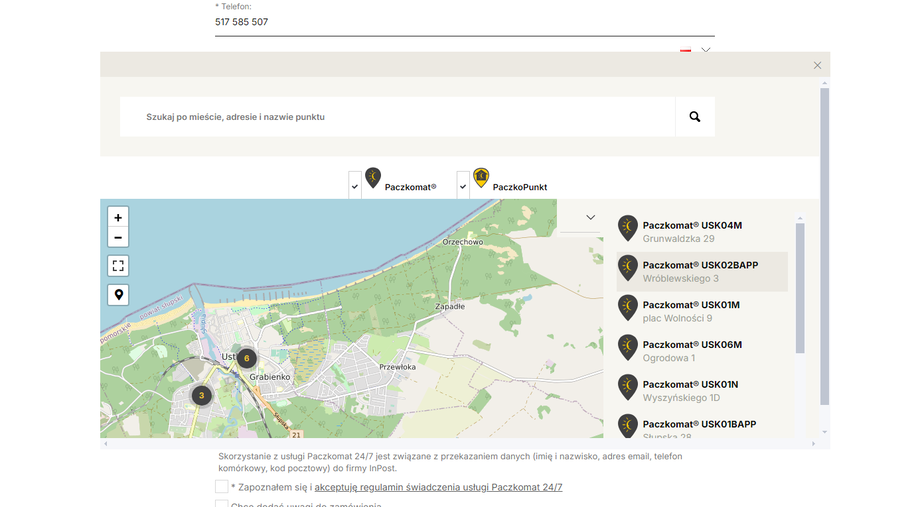Zoom out of the map

coord(118,237)
